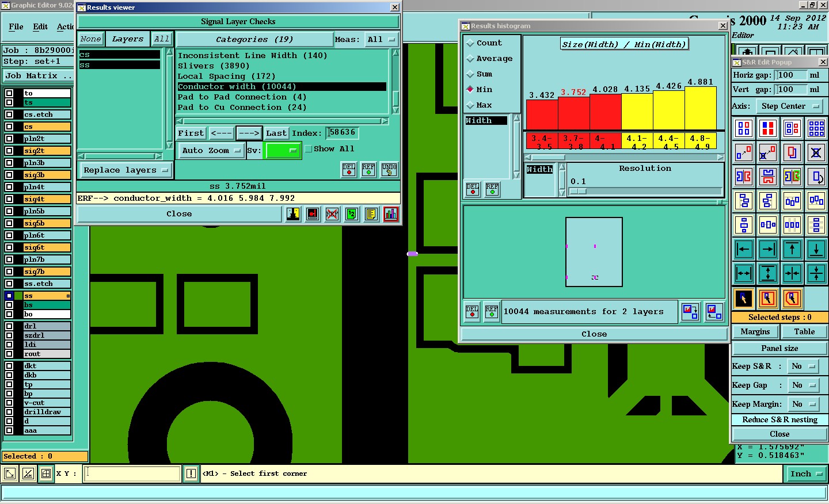Click the rotate step icon with curved arrow
This screenshot has height=504, width=829.
(x=816, y=177)
